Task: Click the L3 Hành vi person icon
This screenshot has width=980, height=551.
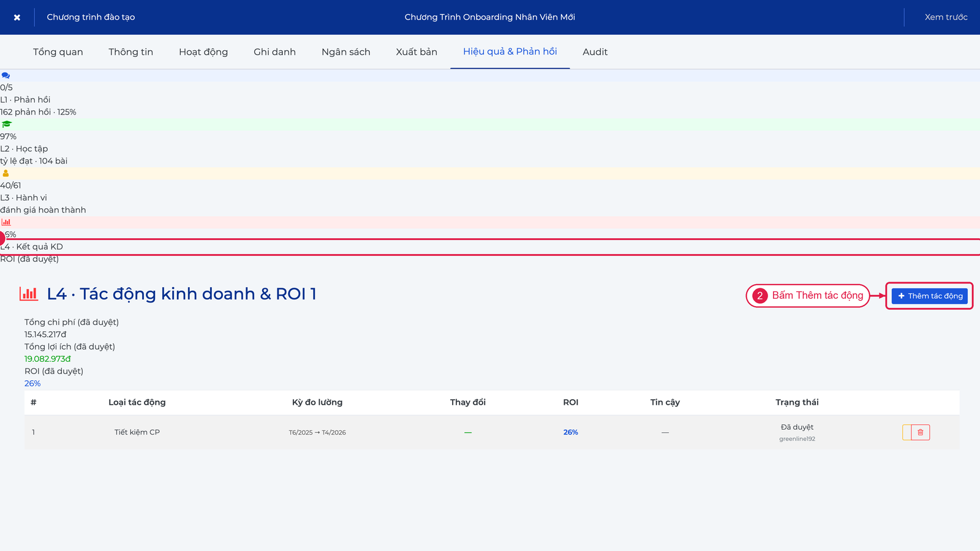Action: coord(6,173)
